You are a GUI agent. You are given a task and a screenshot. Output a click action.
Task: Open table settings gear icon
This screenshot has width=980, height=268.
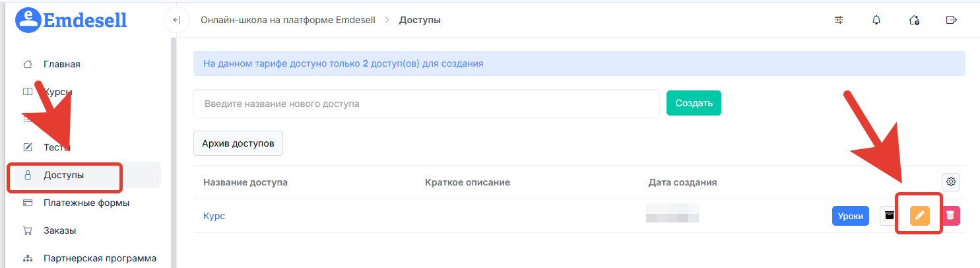click(951, 182)
